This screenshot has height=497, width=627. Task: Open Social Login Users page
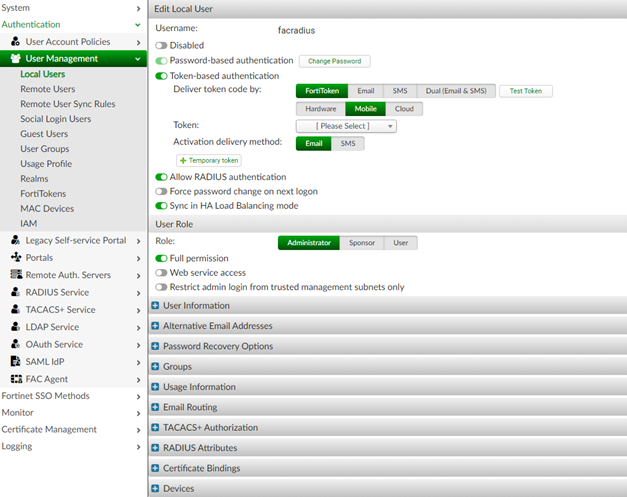coord(56,119)
